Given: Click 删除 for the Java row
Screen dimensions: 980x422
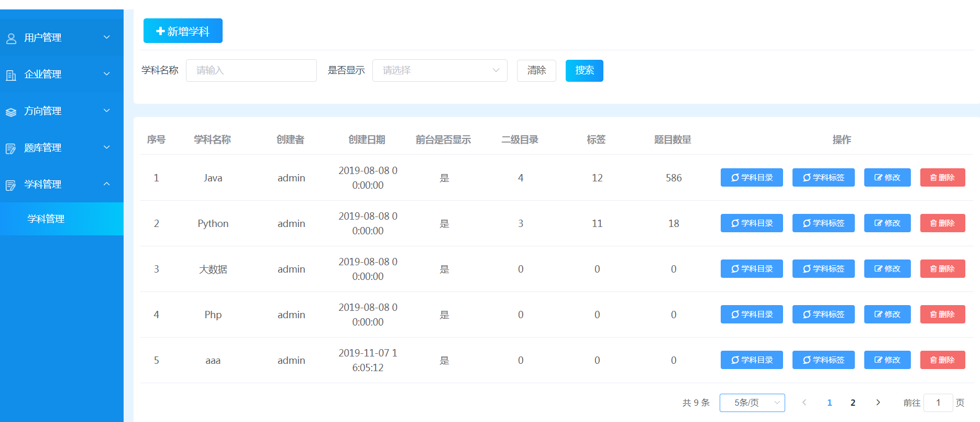Looking at the screenshot, I should click(x=943, y=178).
